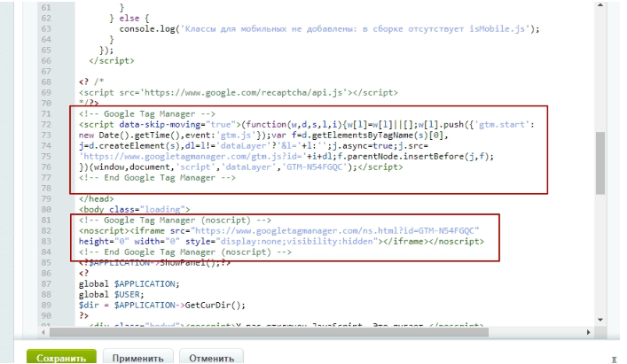This screenshot has width=627, height=364.
Task: Click line number 67 in the gutter
Action: click(46, 71)
